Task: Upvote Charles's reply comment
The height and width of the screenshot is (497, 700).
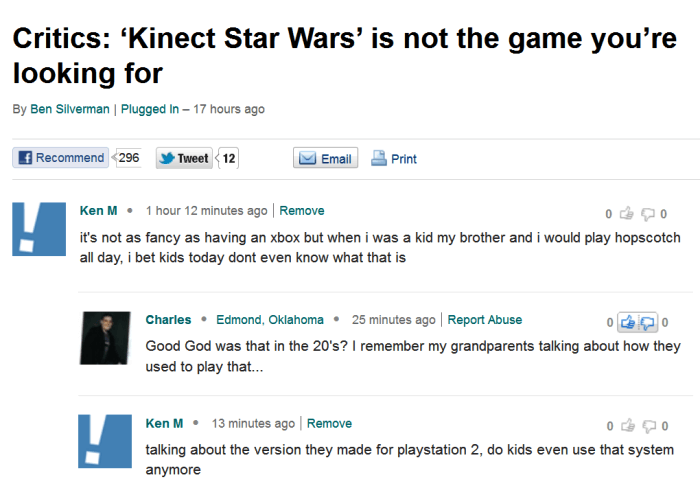Action: tap(628, 322)
